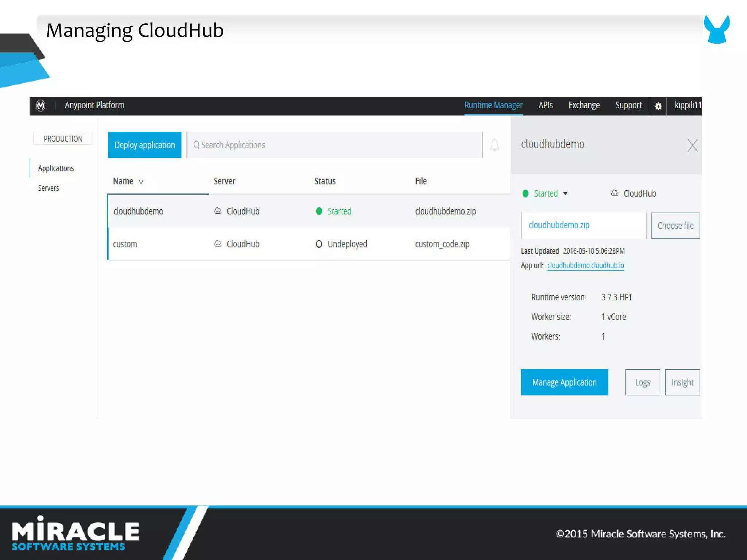Screen dimensions: 747x560
Task: Click the Last Updated timestamp value
Action: tap(593, 251)
